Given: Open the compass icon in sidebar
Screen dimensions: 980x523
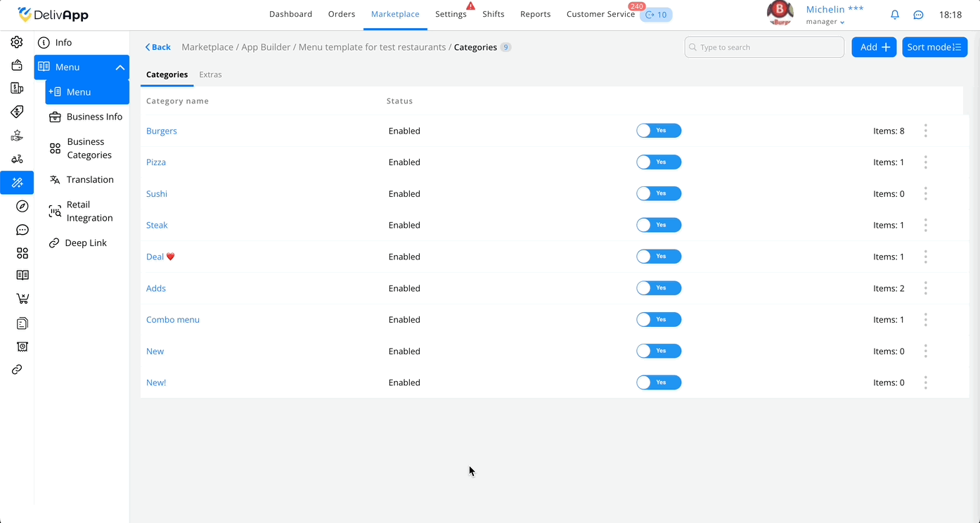Looking at the screenshot, I should [x=22, y=206].
